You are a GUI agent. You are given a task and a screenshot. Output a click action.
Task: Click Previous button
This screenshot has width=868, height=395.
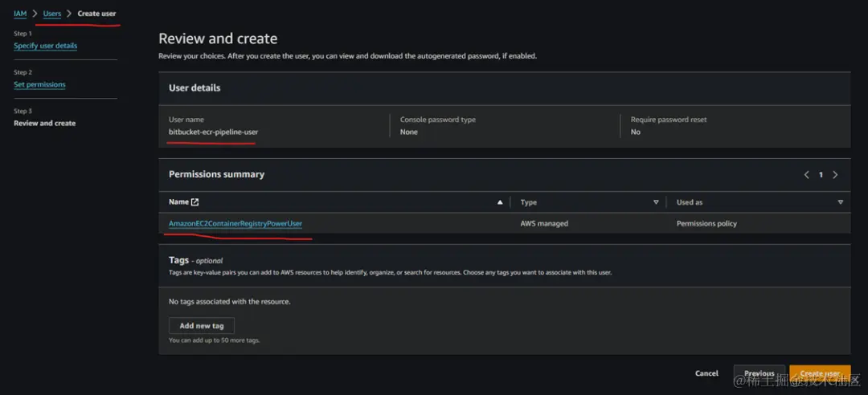[759, 373]
